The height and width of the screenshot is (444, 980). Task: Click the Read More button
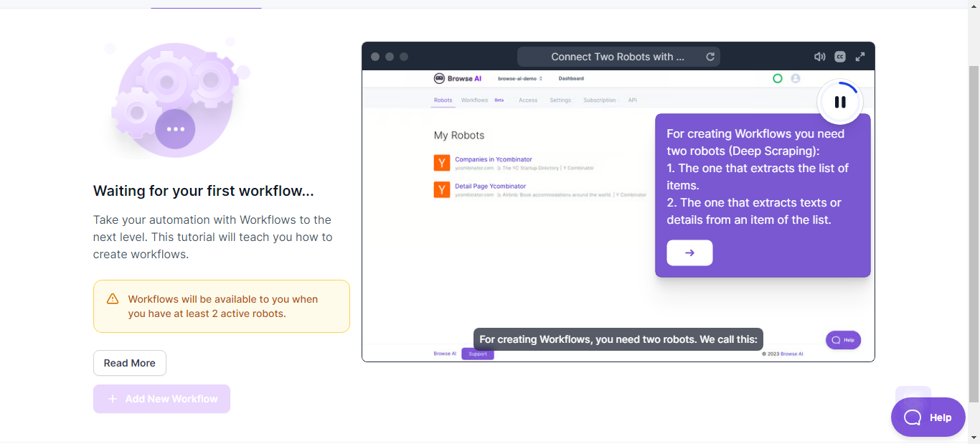point(130,363)
